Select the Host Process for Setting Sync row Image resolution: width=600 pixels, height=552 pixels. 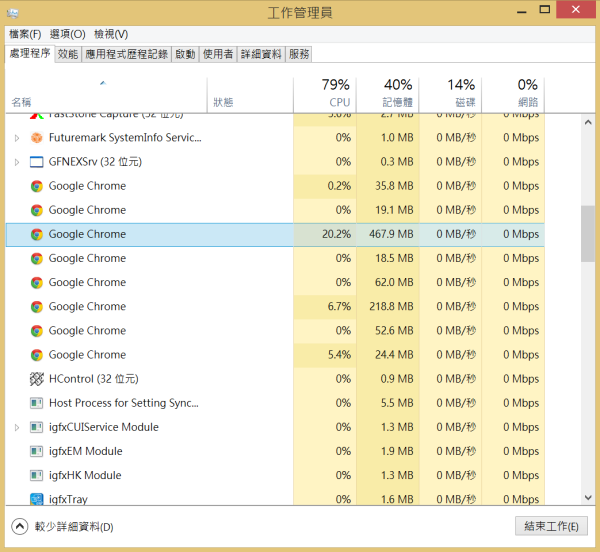275,403
